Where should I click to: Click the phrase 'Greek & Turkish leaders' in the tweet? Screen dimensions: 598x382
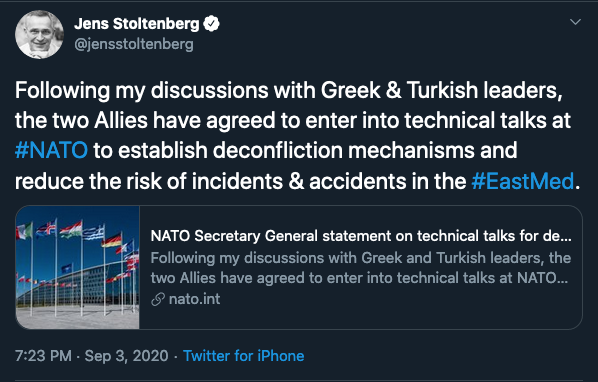tap(442, 90)
